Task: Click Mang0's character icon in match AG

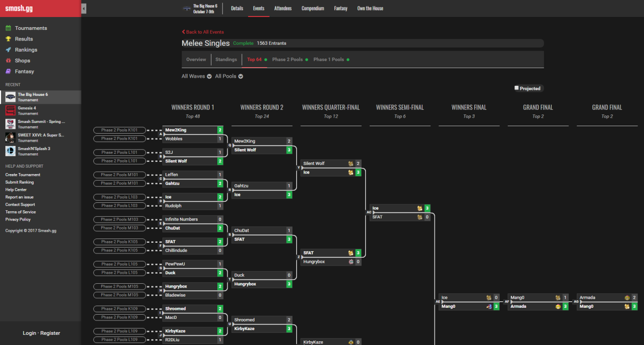Action: pyautogui.click(x=627, y=307)
